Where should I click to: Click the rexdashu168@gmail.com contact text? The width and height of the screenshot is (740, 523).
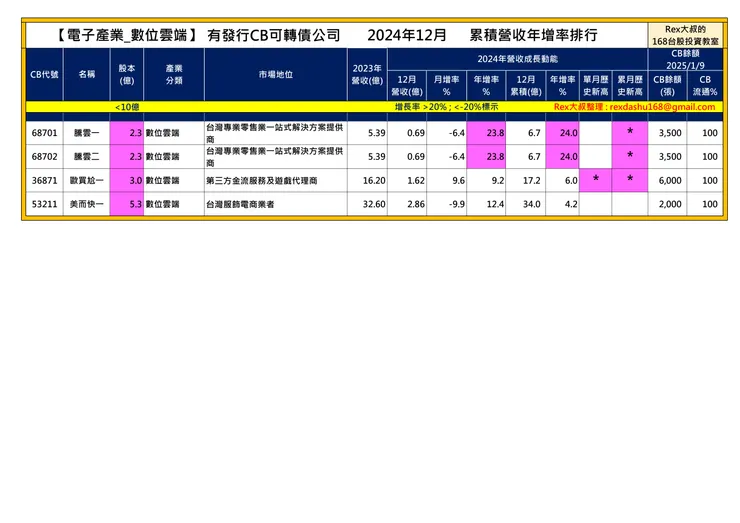click(x=662, y=107)
